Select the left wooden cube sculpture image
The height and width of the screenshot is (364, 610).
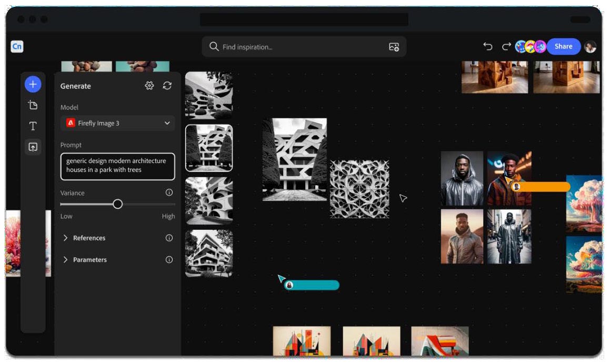(x=494, y=77)
